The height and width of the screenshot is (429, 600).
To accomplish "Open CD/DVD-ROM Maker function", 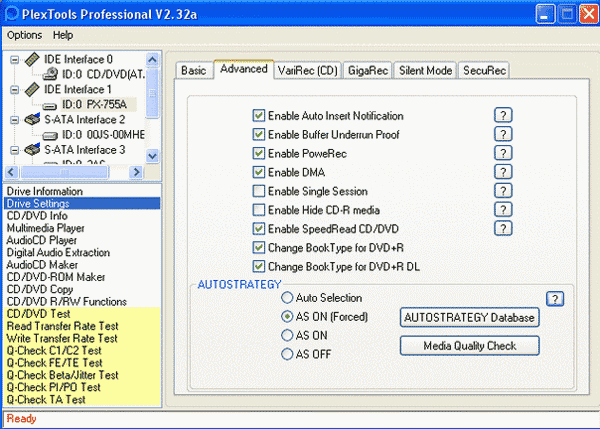I will coord(82,277).
